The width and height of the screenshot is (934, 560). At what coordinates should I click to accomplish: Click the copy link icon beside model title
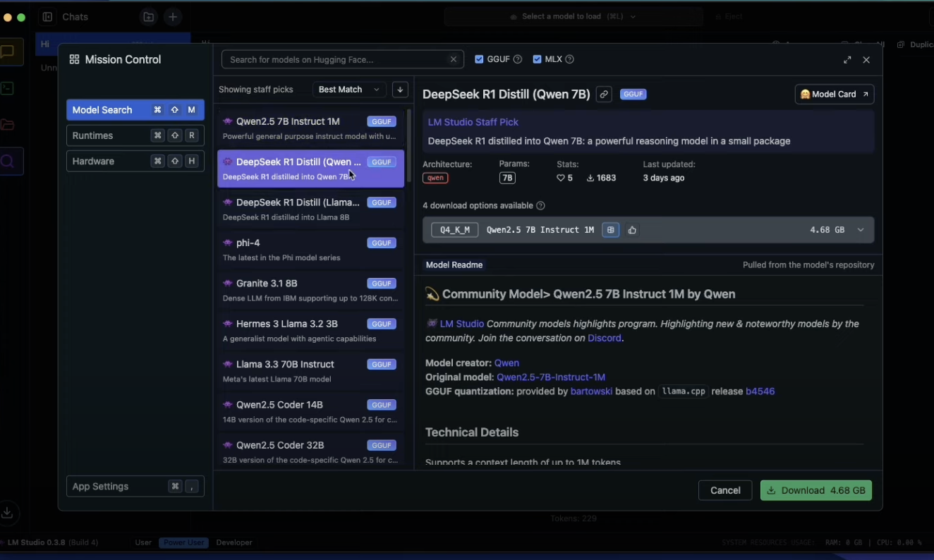[604, 95]
